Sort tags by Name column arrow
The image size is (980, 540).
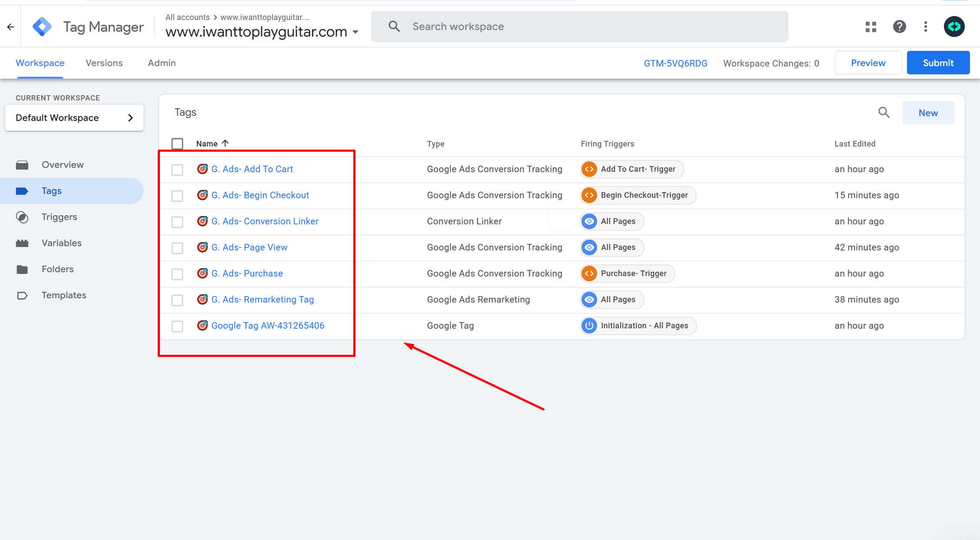point(225,143)
